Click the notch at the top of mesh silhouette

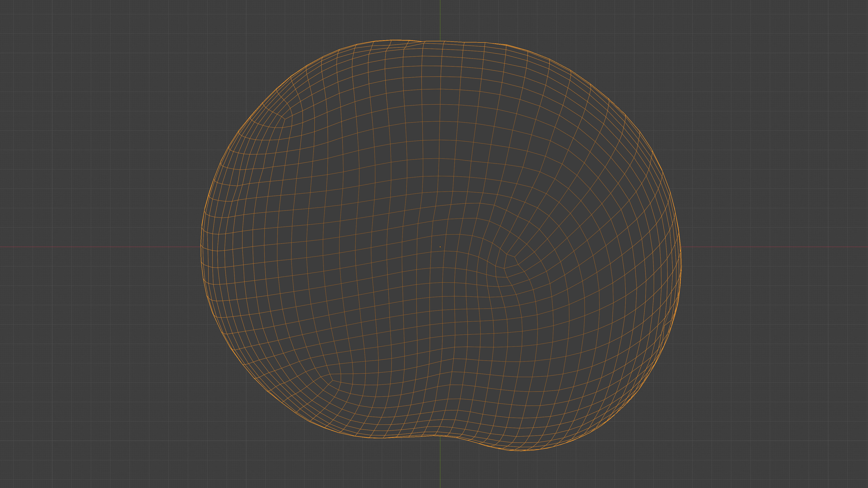pos(422,42)
